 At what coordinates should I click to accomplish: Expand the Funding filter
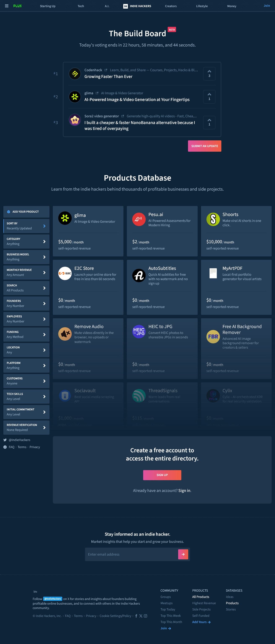click(x=26, y=335)
